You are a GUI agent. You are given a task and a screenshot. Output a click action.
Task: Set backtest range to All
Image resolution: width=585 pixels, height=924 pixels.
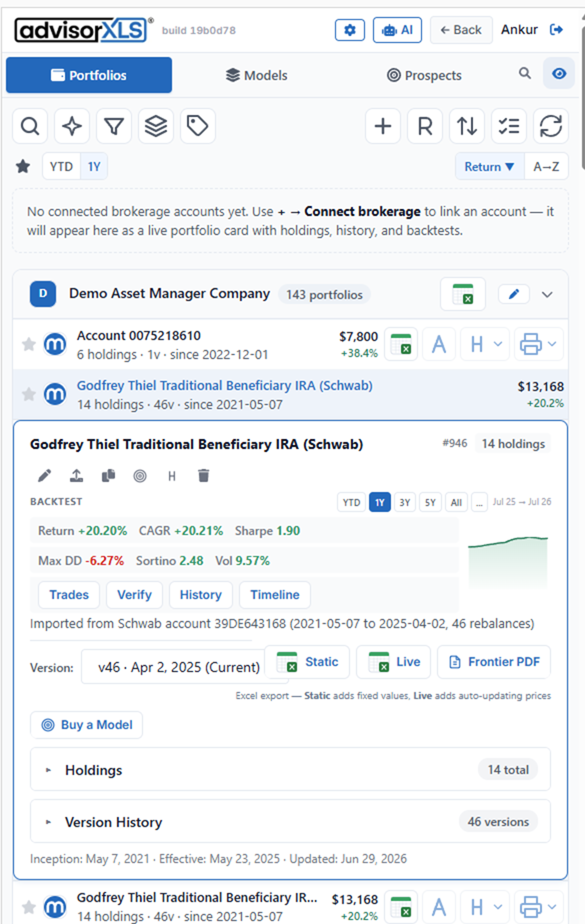tap(456, 502)
